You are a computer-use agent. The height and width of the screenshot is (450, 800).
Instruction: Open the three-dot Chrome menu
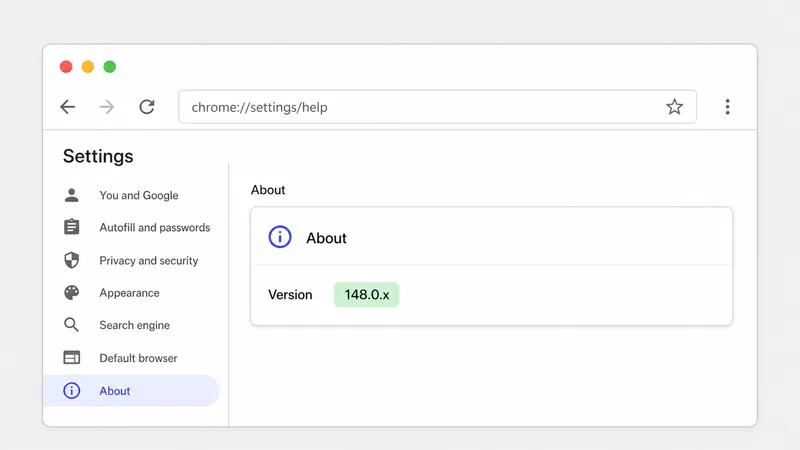(x=728, y=107)
